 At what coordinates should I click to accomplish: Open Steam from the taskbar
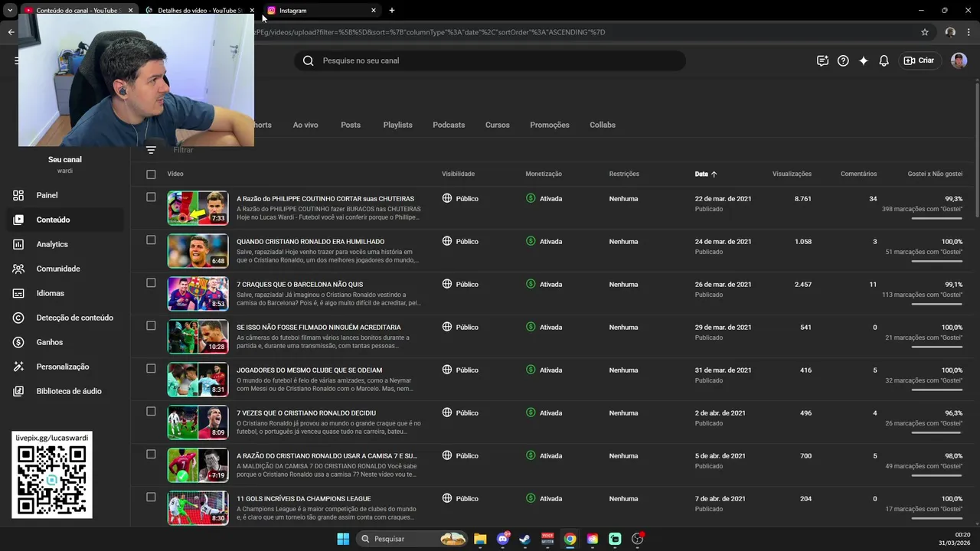coord(524,539)
